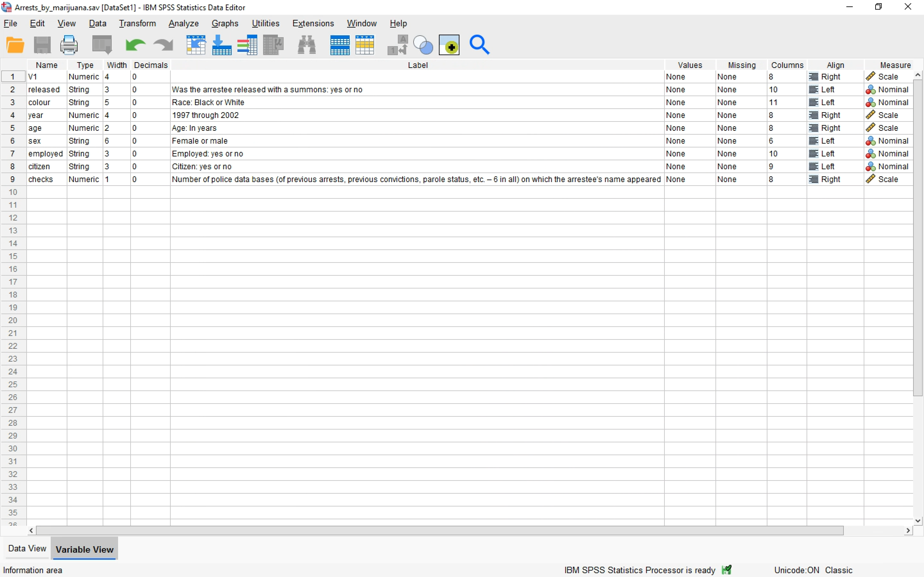
Task: Click the blue magnifier Search icon
Action: (479, 45)
